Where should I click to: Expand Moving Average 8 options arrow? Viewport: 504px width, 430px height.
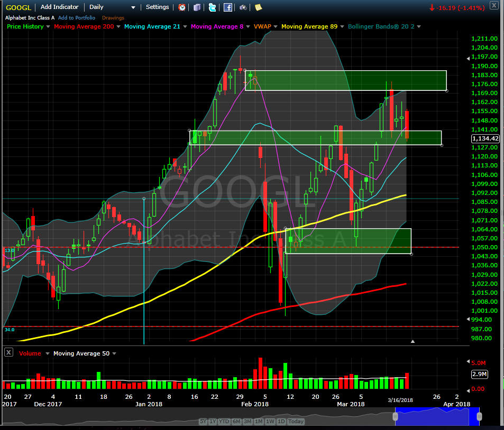[248, 26]
